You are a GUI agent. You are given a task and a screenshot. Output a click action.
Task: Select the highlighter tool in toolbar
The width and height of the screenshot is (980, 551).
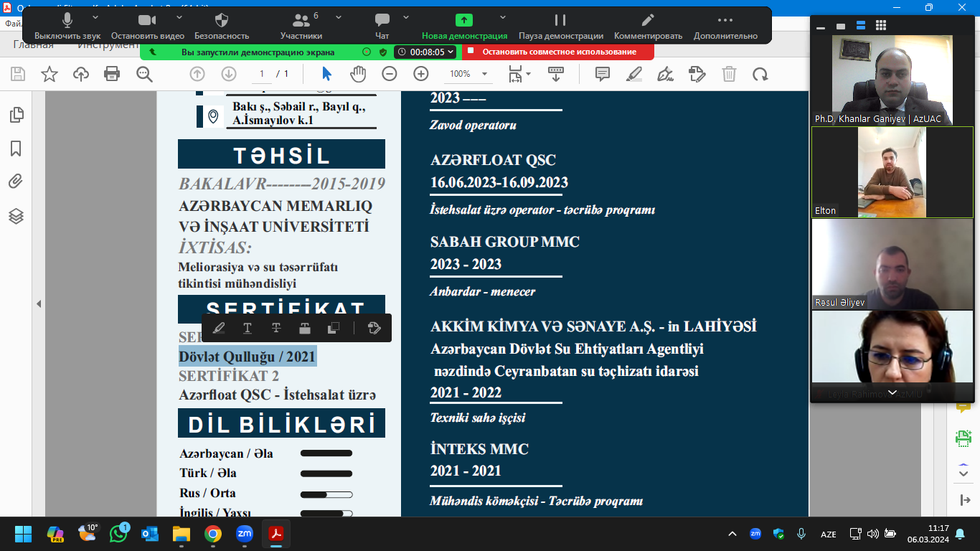coord(634,74)
